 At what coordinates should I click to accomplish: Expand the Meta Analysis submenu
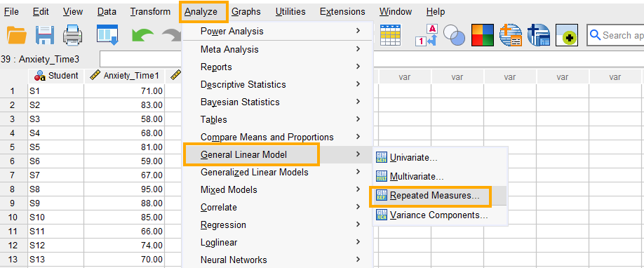(277, 49)
